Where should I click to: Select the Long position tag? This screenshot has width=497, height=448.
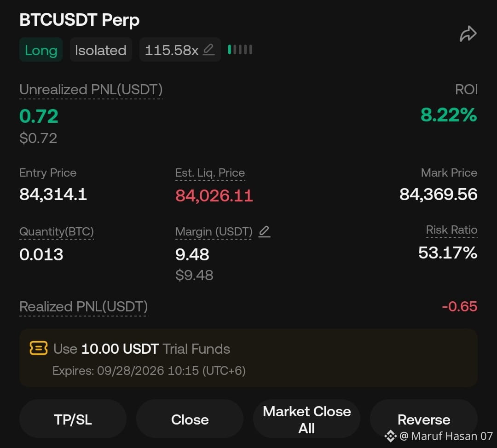click(41, 50)
